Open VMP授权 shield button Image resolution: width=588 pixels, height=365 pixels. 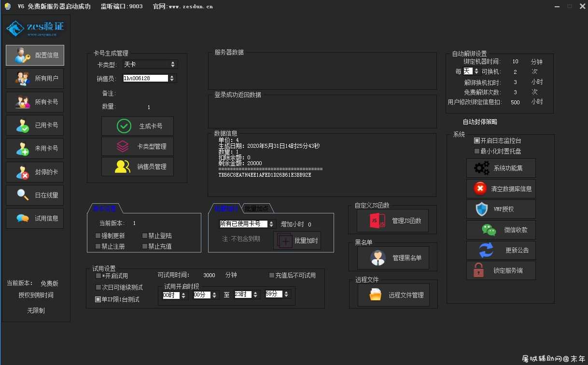pyautogui.click(x=501, y=209)
